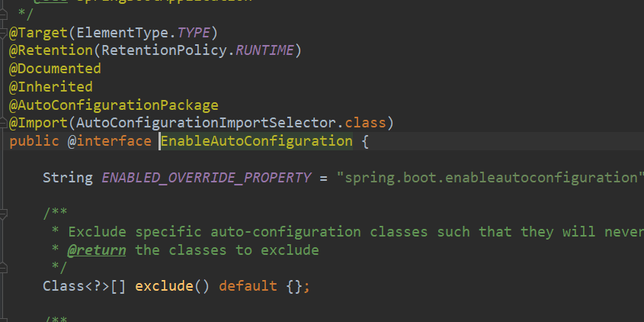Click the class keyword after AutoConfigurationImportSelector

365,123
